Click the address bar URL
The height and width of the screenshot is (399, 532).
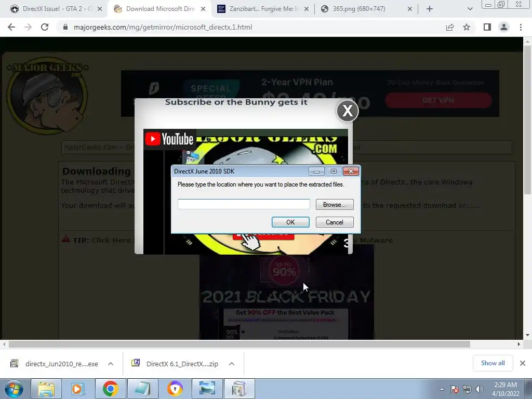pyautogui.click(x=163, y=27)
